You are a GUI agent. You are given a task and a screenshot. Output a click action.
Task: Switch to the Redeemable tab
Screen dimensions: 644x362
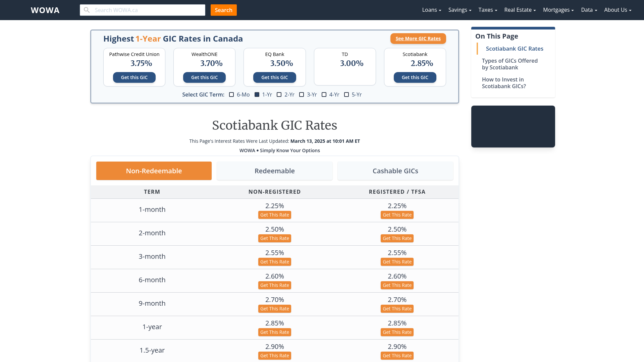(x=275, y=171)
